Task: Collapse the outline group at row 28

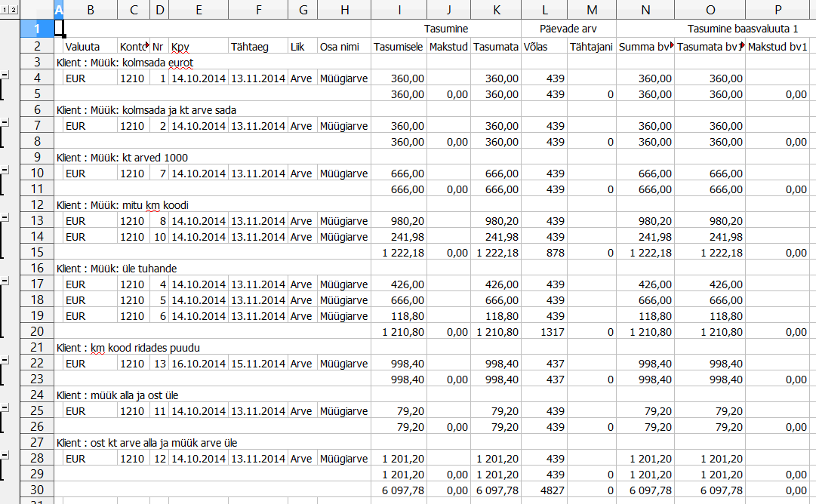Action: 5,455
